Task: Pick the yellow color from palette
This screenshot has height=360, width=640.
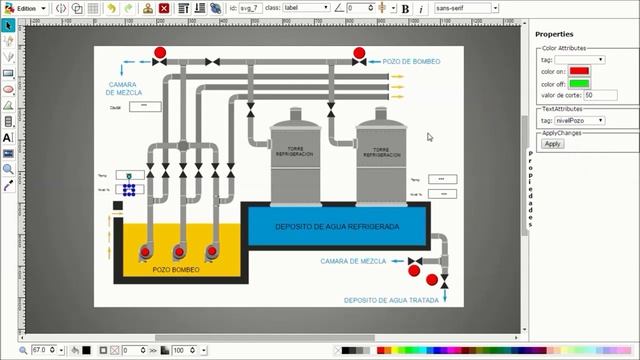Action: point(396,350)
